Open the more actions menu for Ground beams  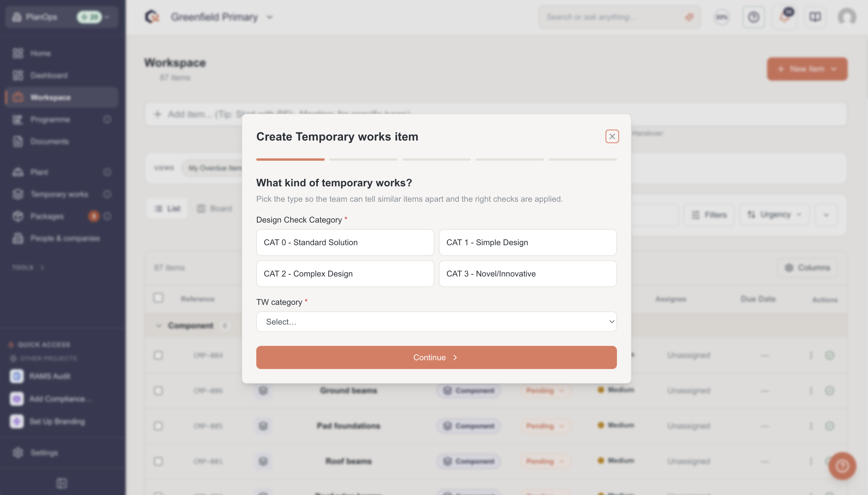(811, 390)
